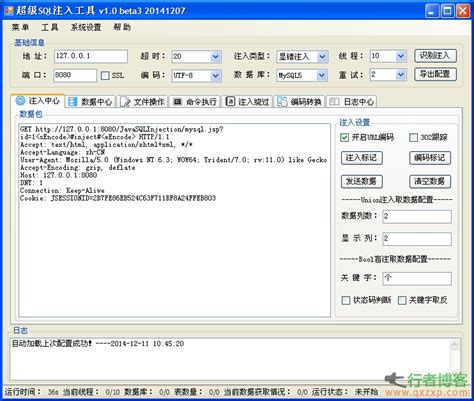Click the 编码标记 button
Viewport: 474px width, 401px height.
click(430, 158)
